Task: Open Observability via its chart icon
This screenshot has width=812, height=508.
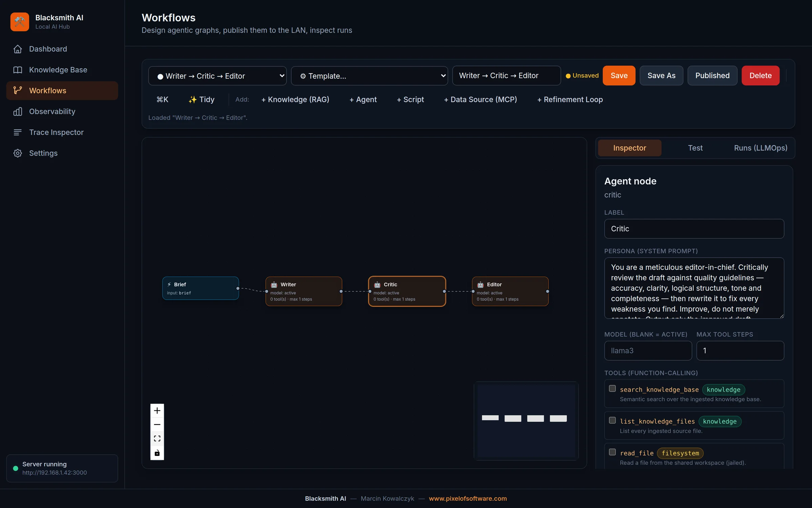Action: pos(18,111)
